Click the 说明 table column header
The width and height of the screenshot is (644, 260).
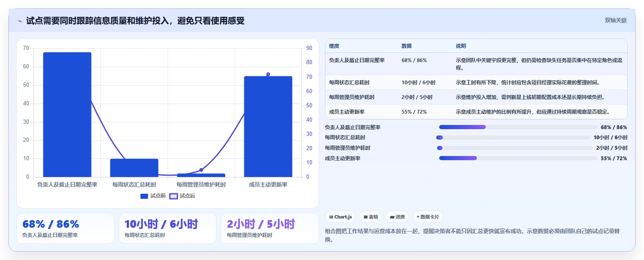point(461,46)
